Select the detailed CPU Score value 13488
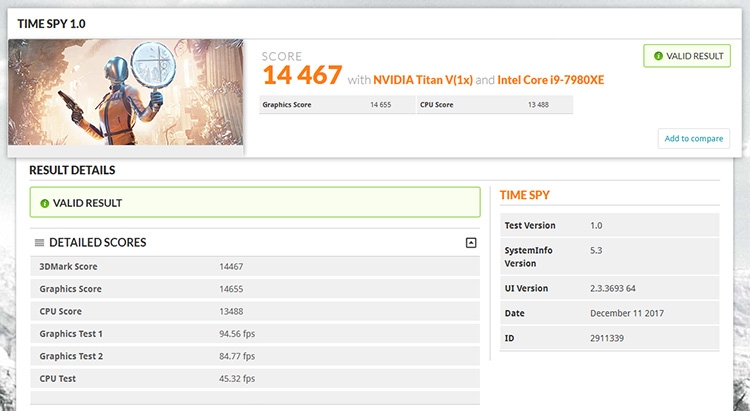The width and height of the screenshot is (750, 411). coord(231,311)
